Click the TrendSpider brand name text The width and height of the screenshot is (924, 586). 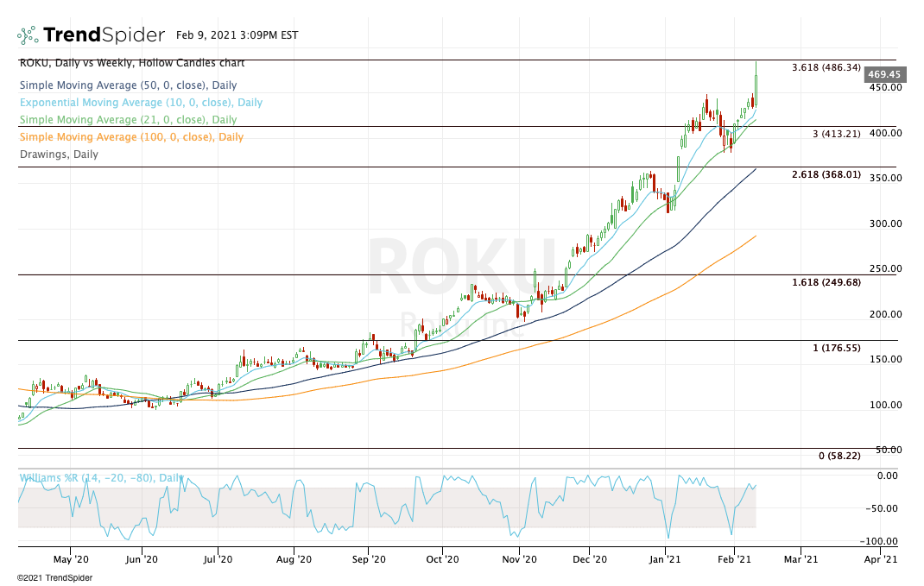pyautogui.click(x=104, y=35)
